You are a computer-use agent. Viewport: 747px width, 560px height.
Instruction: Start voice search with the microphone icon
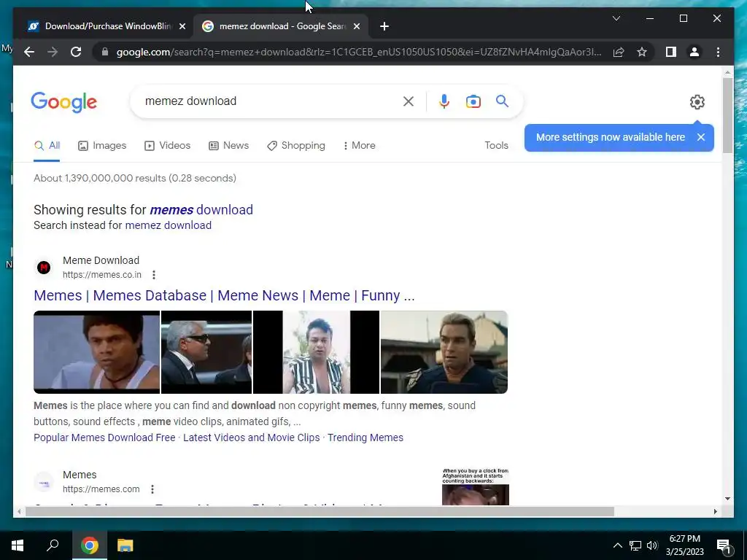click(444, 101)
